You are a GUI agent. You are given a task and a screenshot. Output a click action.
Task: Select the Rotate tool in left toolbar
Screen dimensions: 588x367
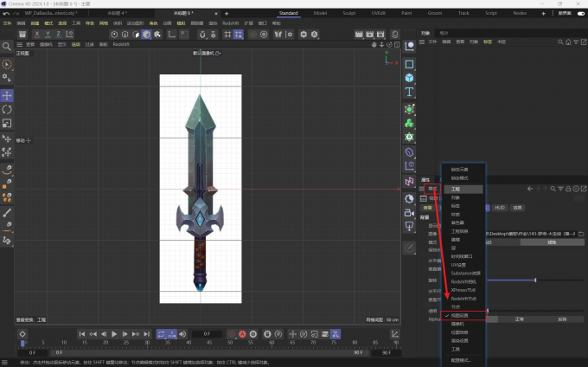click(x=7, y=109)
